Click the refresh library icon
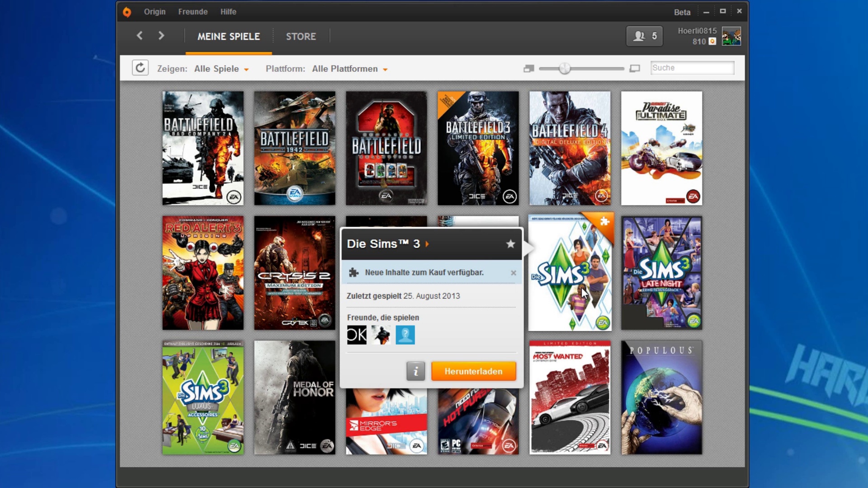Viewport: 868px width, 488px height. click(x=140, y=68)
